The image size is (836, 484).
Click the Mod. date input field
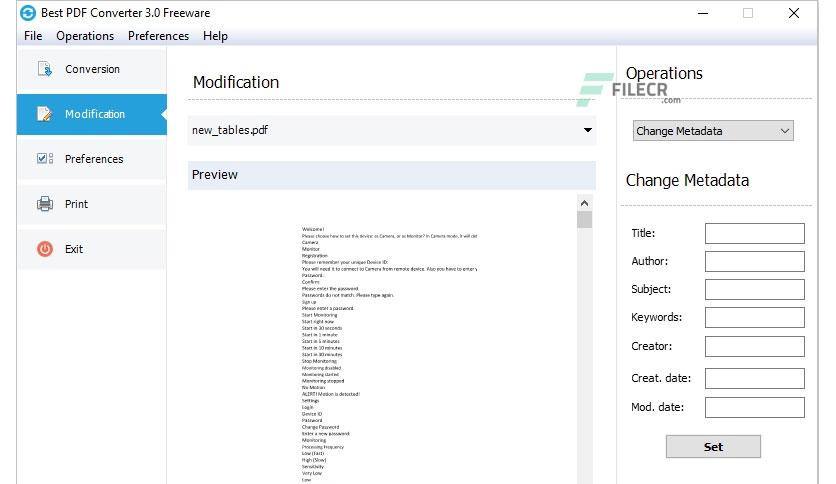tap(754, 407)
